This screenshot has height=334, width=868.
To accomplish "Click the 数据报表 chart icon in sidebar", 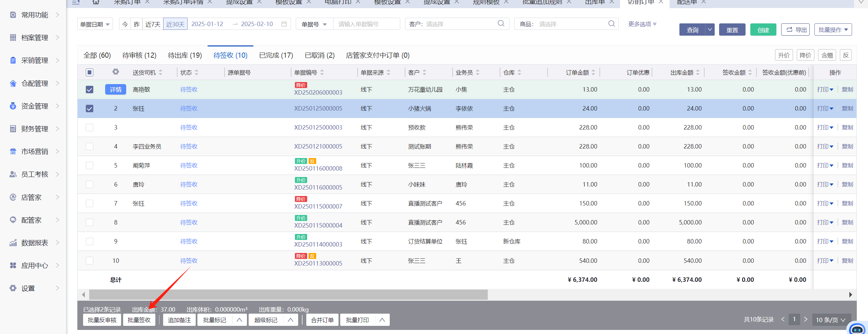I will tap(13, 243).
